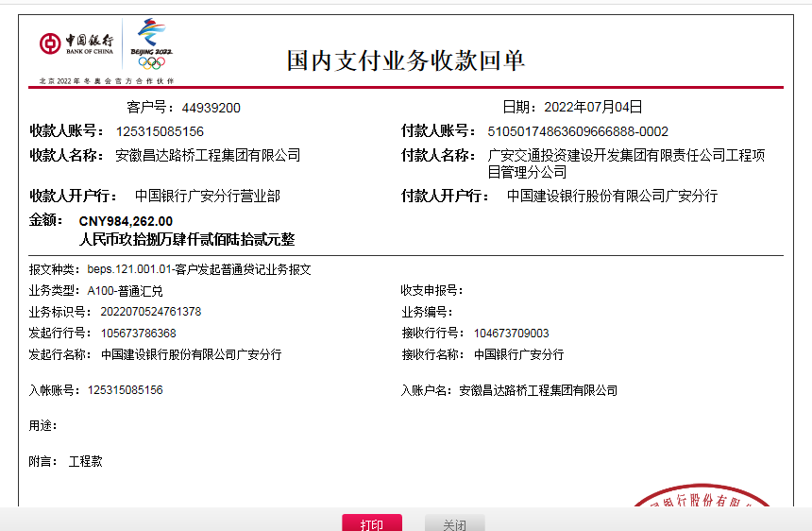Click the amount CNY984,262.00

[x=126, y=221]
